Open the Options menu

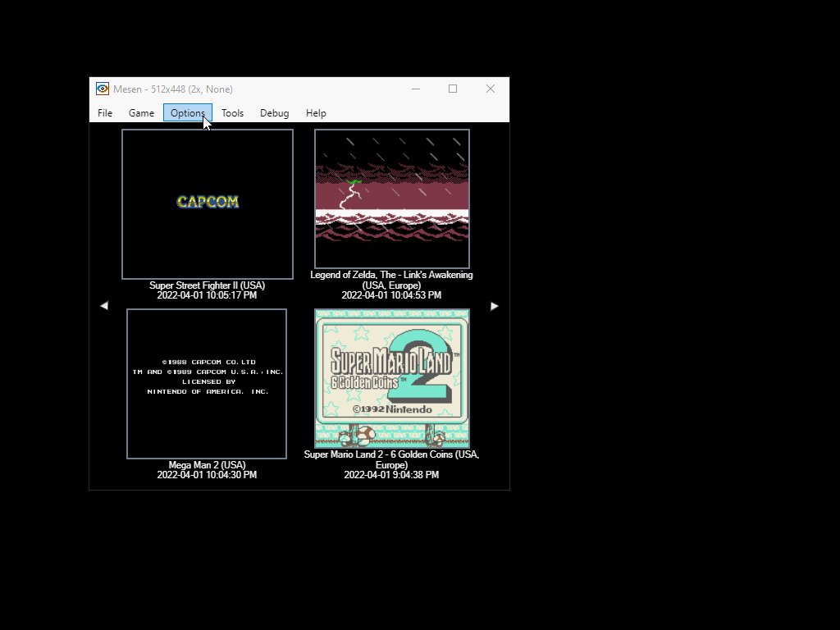click(x=188, y=113)
